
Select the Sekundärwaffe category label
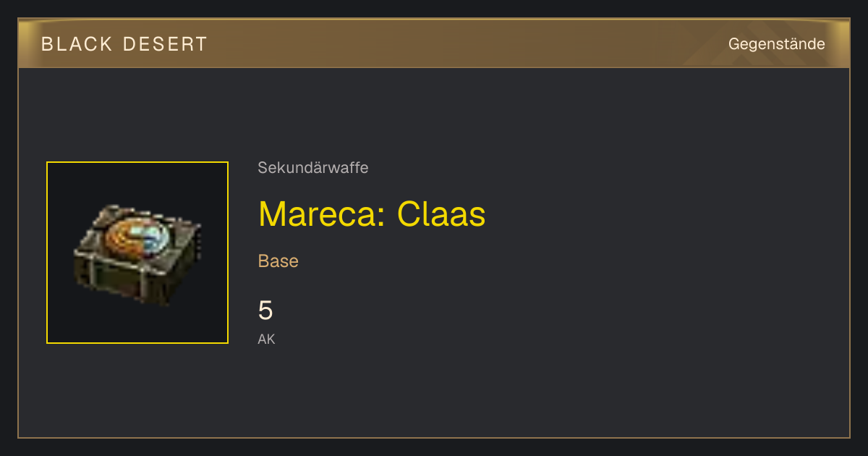pos(313,168)
